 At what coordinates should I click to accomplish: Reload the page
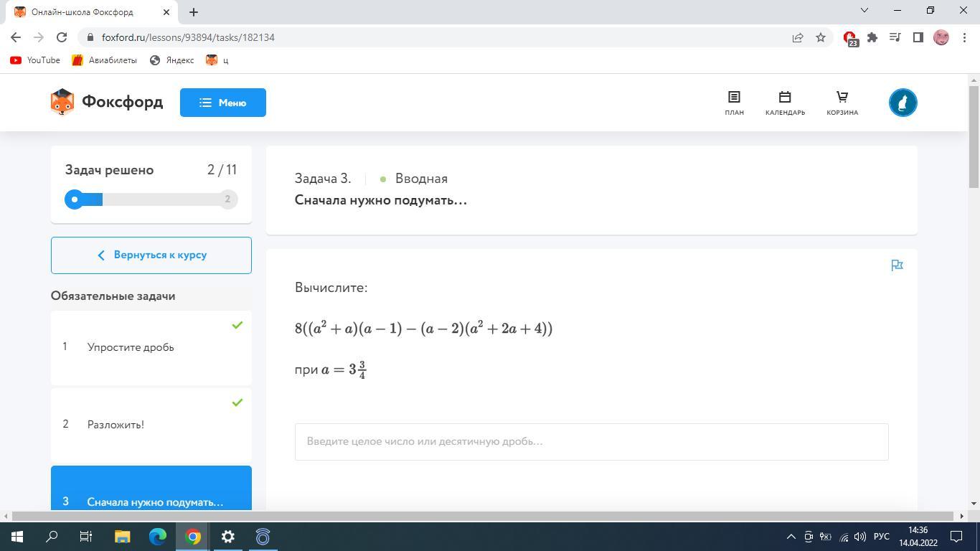tap(62, 37)
